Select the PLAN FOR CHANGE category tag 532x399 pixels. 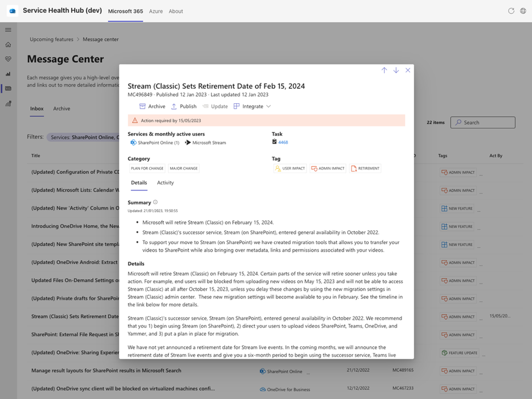click(147, 169)
